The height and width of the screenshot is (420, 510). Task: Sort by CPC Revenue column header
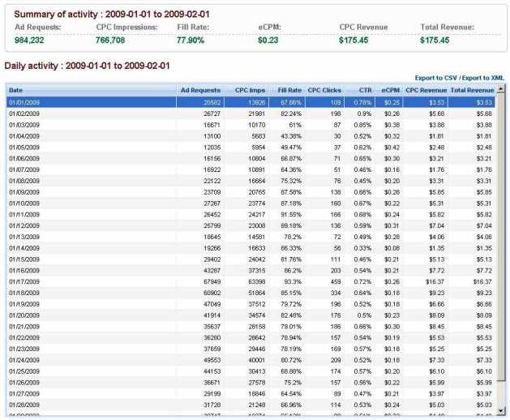point(426,90)
